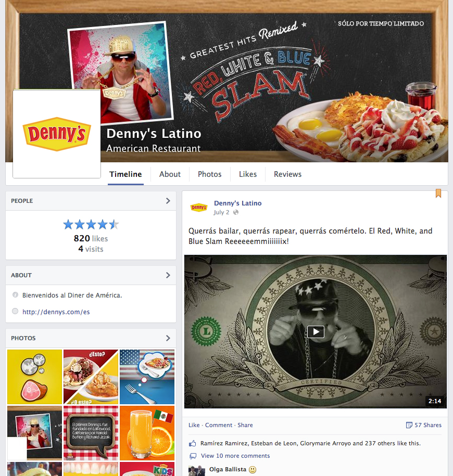453x476 pixels.
Task: Open the Photos tab
Action: [210, 174]
